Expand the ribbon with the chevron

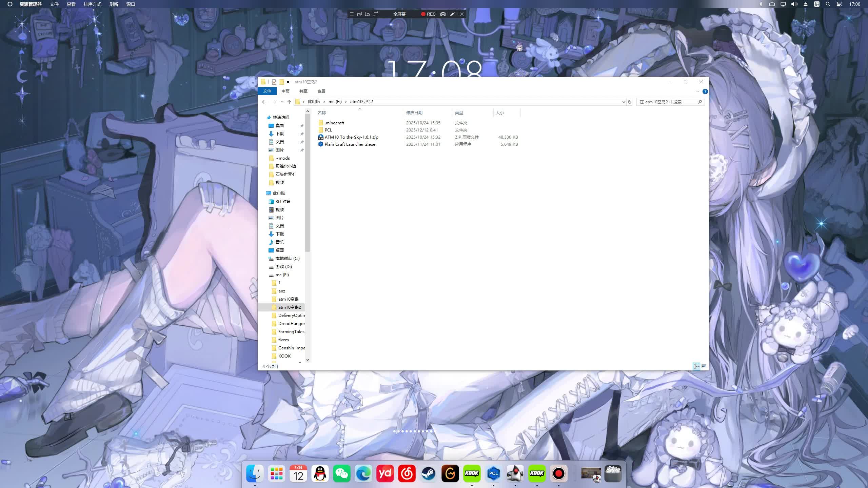[697, 91]
